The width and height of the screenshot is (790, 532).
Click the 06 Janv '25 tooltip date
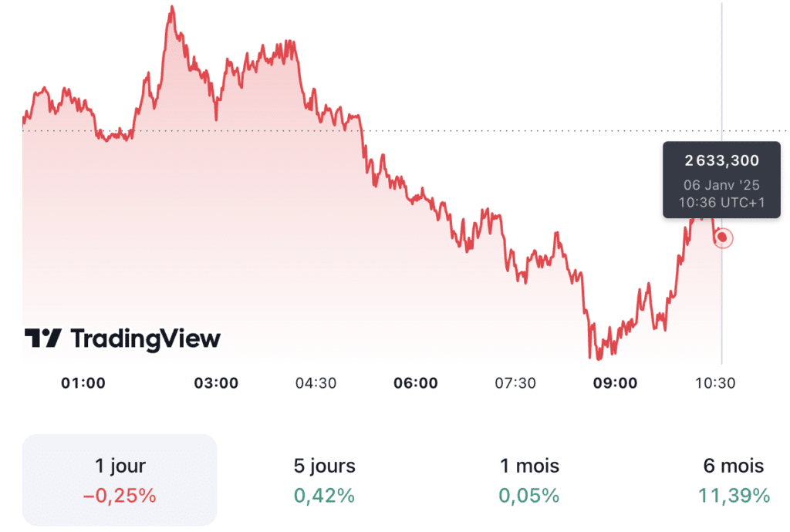[x=721, y=185]
